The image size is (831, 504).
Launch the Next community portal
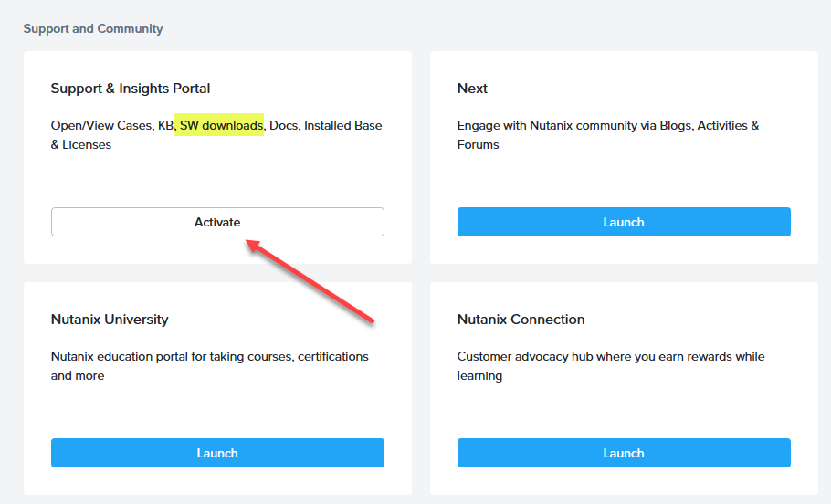click(624, 222)
